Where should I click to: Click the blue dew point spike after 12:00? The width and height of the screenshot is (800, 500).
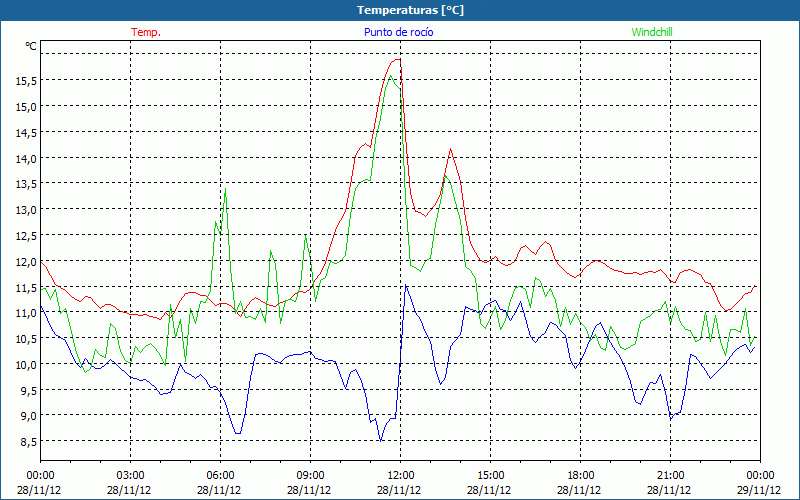click(x=406, y=286)
